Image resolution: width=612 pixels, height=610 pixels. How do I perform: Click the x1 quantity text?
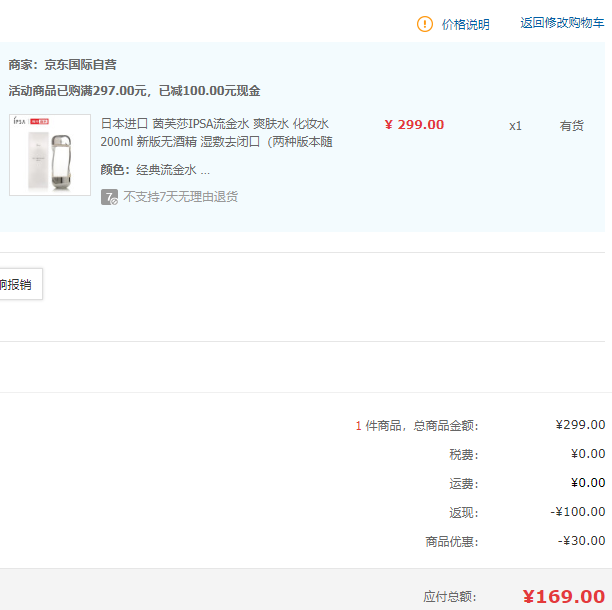pos(515,126)
